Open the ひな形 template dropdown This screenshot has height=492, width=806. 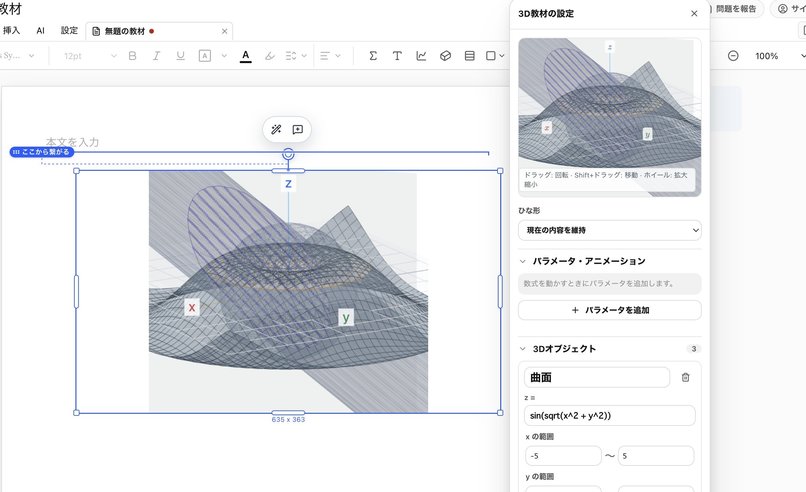click(610, 230)
